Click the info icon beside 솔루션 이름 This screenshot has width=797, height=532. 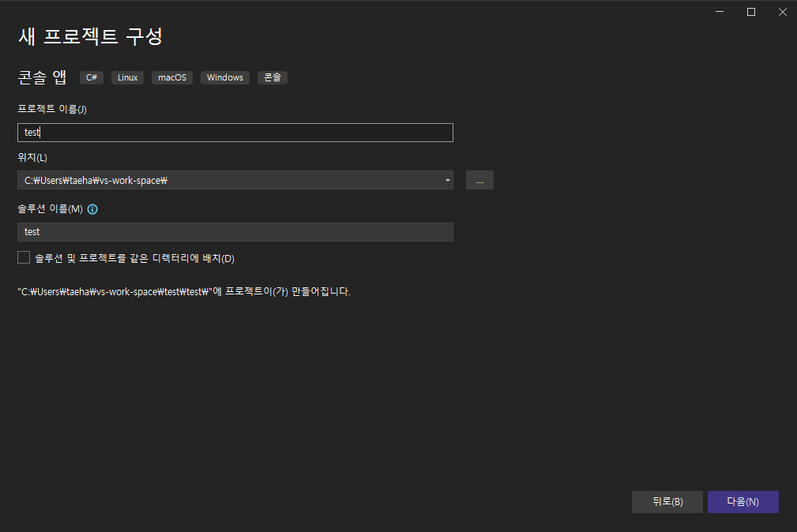pyautogui.click(x=92, y=209)
